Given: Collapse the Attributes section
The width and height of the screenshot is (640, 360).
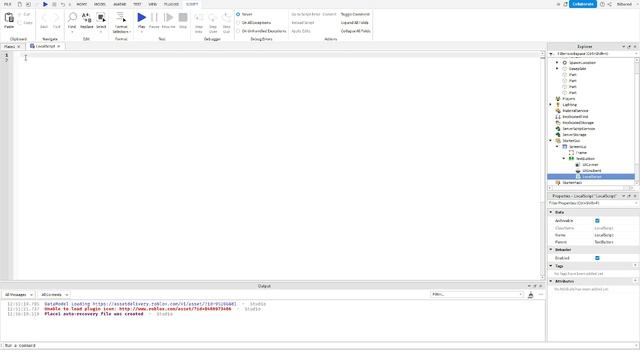Looking at the screenshot, I should [x=551, y=281].
